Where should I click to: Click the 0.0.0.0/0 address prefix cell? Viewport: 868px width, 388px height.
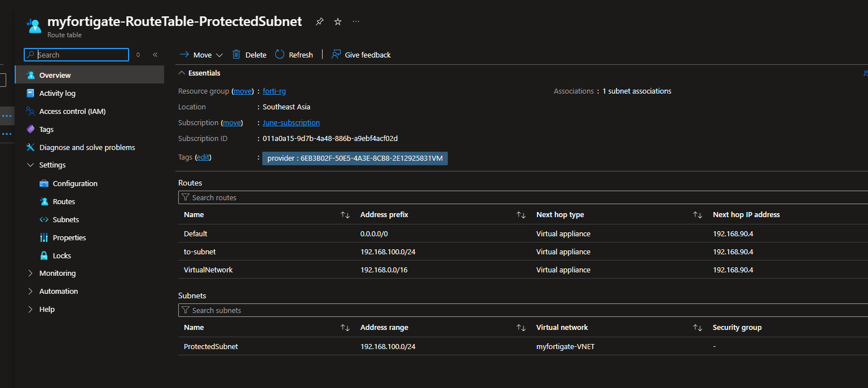tap(374, 233)
